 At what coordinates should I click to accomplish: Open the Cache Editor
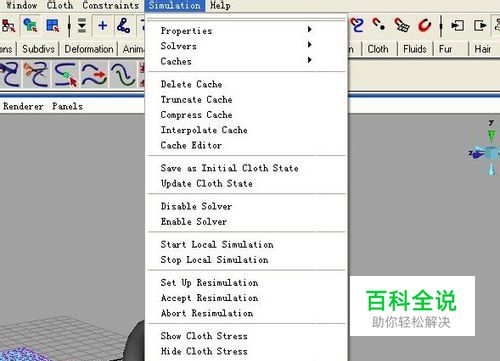point(247,145)
